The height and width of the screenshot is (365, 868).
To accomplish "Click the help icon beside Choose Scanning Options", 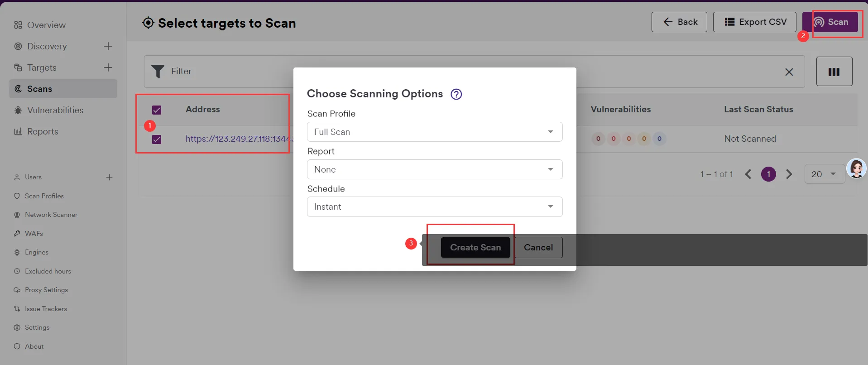I will tap(456, 94).
